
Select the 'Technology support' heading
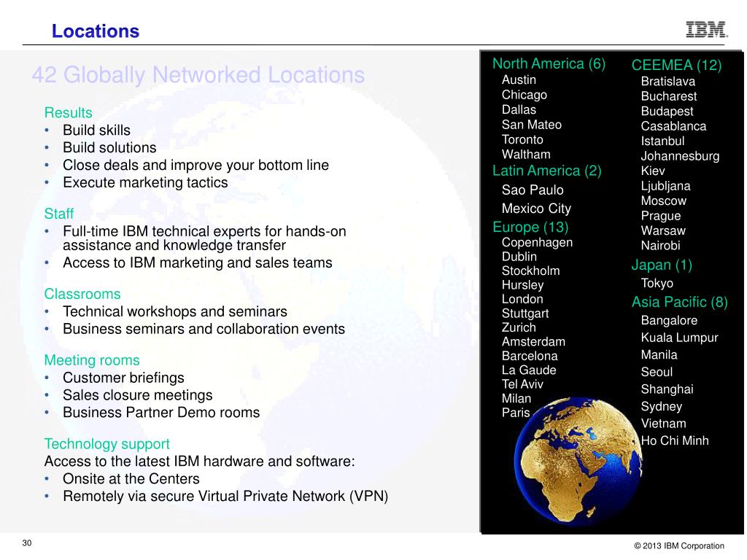(x=107, y=444)
